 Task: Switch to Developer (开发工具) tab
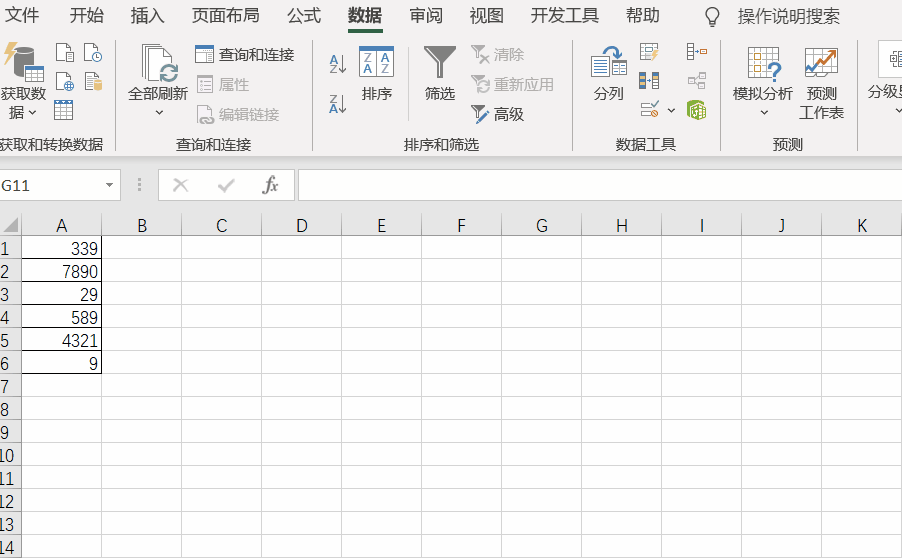point(564,16)
